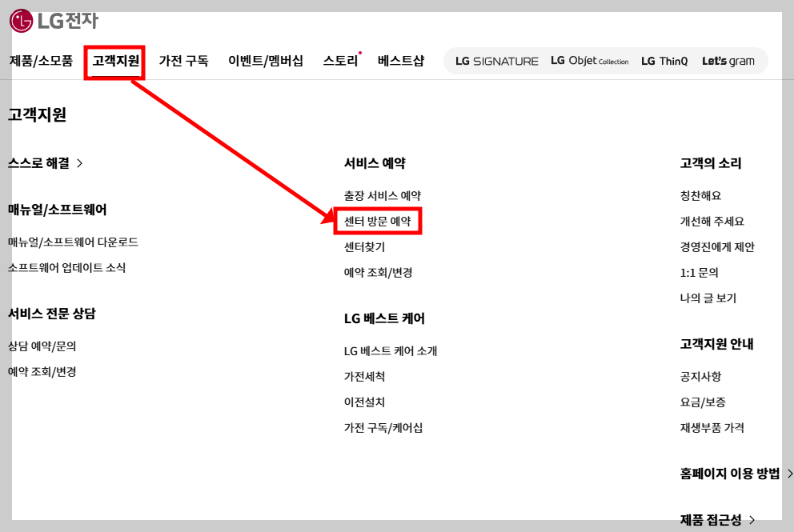Go to LG Objet Collection page
The image size is (794, 532).
point(589,61)
